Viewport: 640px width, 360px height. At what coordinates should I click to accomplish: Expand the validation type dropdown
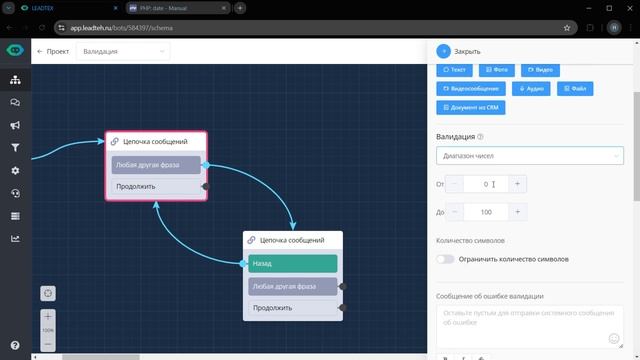point(530,156)
